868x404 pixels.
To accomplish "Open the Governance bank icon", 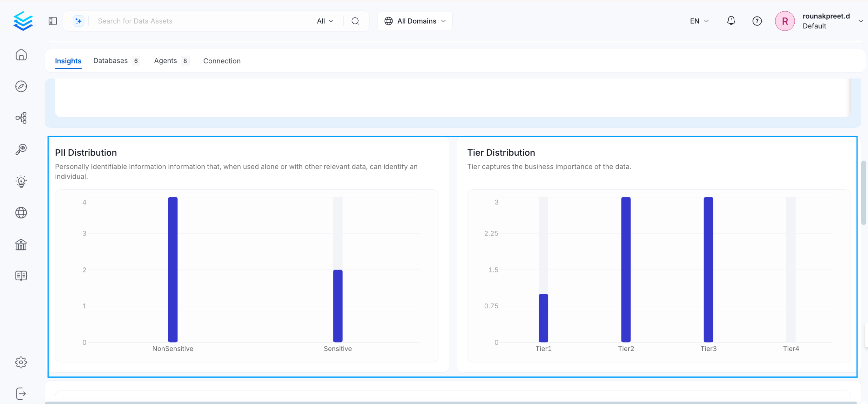I will 21,244.
